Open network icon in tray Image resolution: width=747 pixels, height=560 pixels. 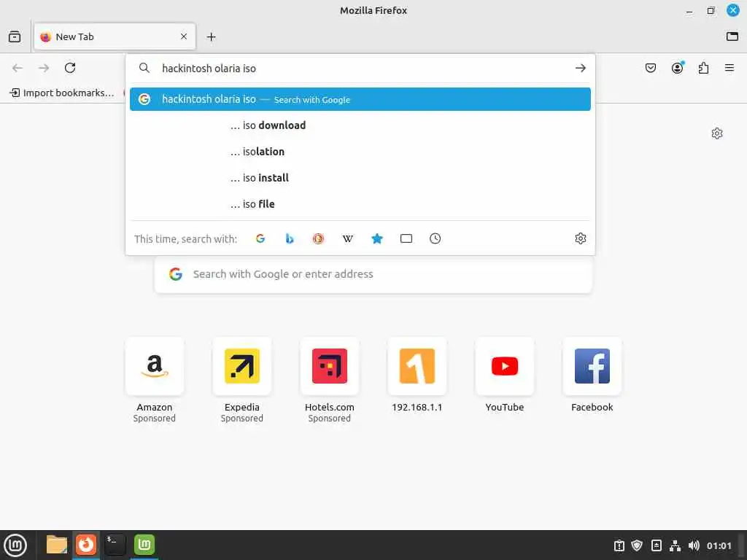click(675, 545)
